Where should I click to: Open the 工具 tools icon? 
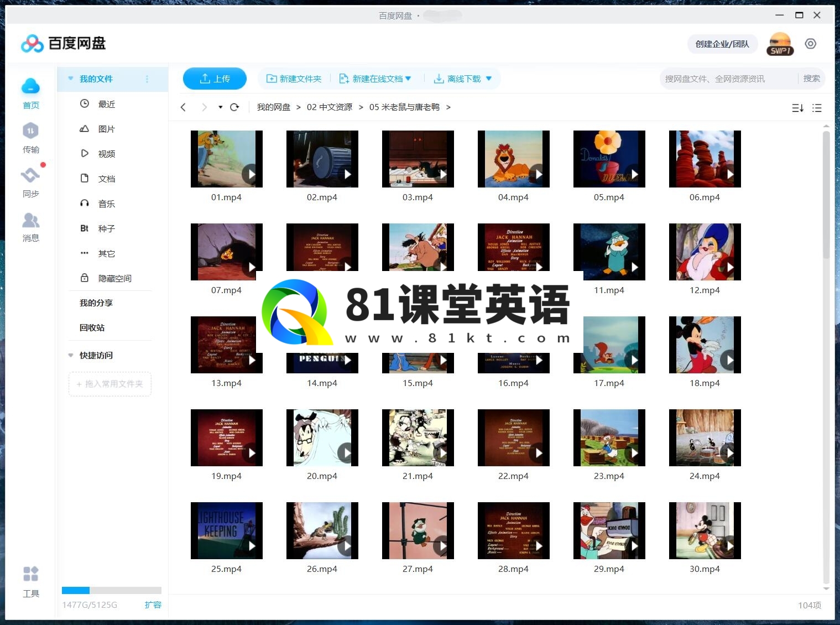point(31,574)
